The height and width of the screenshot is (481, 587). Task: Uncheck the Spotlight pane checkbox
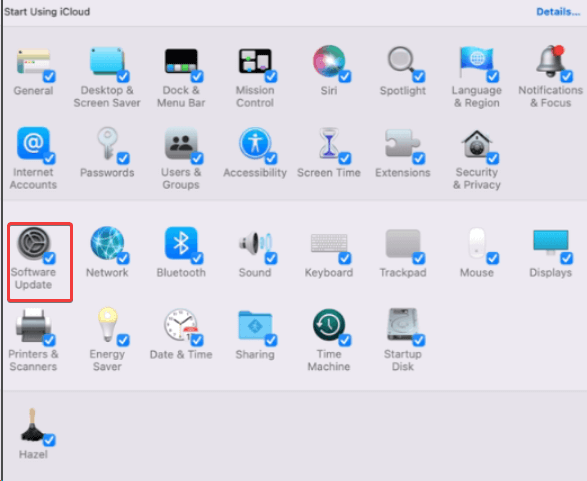click(x=419, y=76)
